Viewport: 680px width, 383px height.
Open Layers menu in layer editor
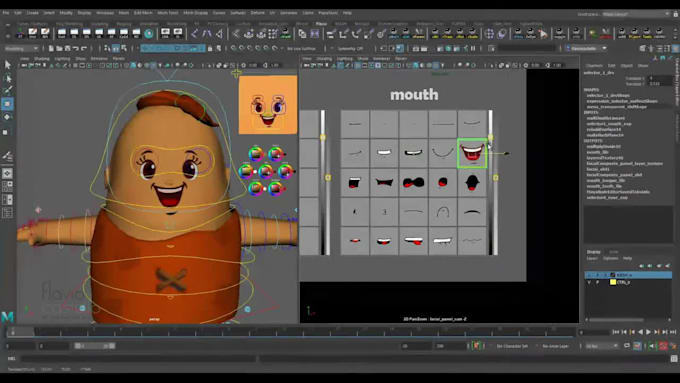(592, 259)
